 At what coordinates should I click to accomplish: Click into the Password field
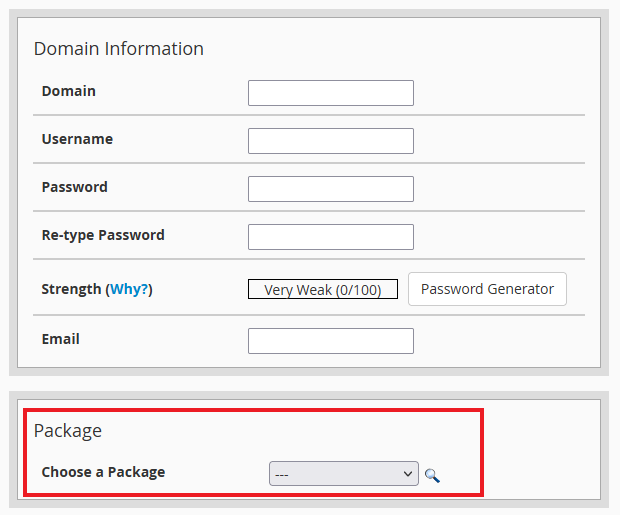[x=330, y=189]
